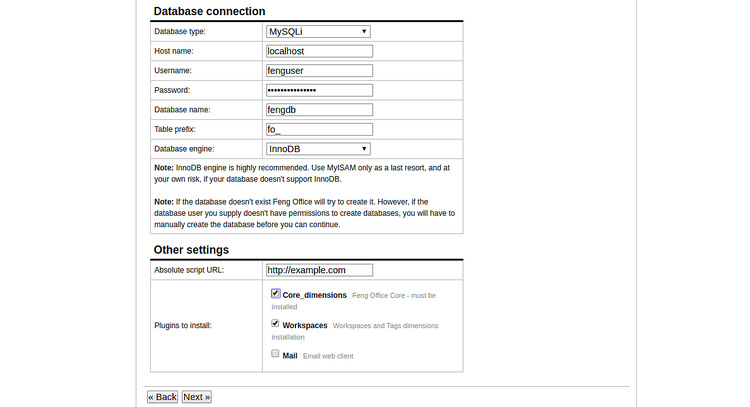Click the Table prefix input box
The image size is (750, 407).
(x=319, y=129)
